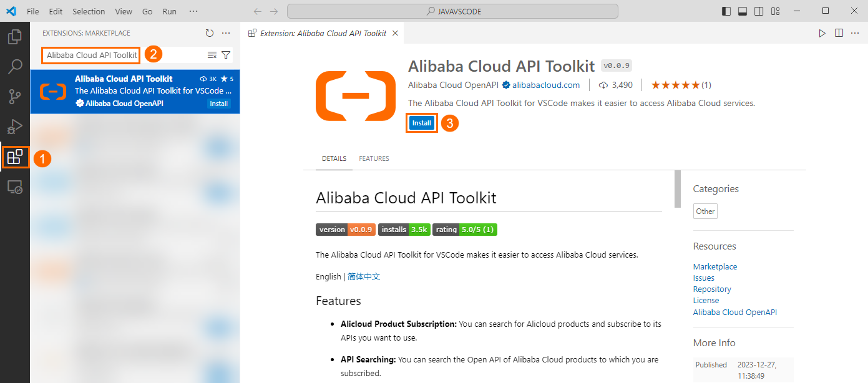Open the Repository resource link
Image resolution: width=868 pixels, height=383 pixels.
point(712,289)
